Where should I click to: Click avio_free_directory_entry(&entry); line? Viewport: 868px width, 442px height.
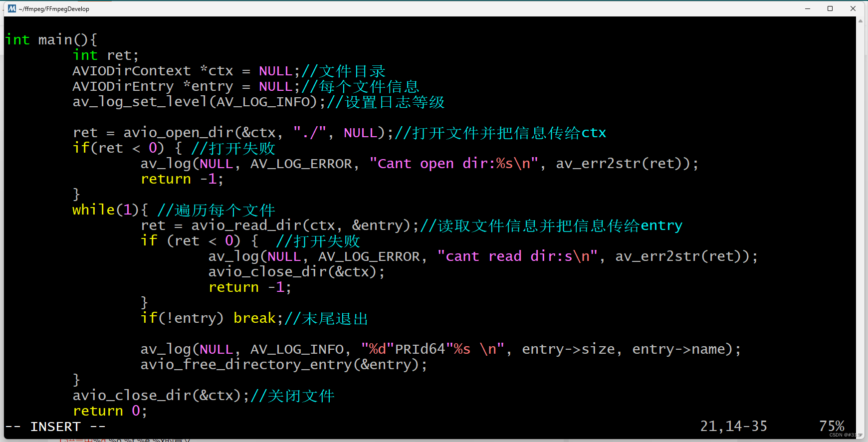tap(284, 365)
